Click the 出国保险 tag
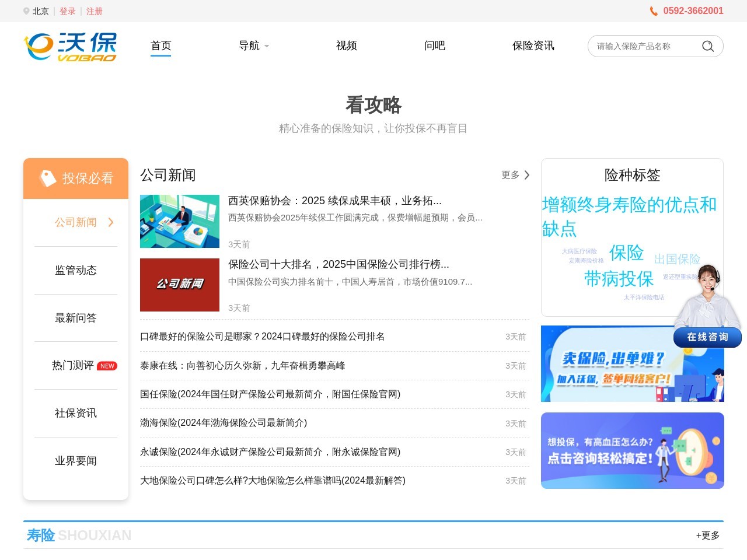Viewport: 747px width, 560px height. pos(677,259)
